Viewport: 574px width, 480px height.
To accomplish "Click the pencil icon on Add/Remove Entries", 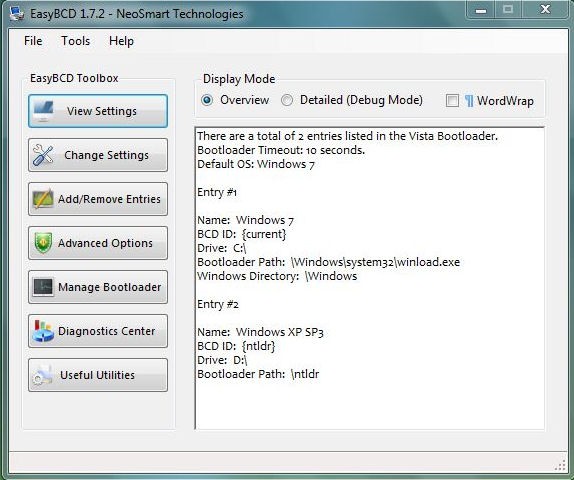I will 43,199.
